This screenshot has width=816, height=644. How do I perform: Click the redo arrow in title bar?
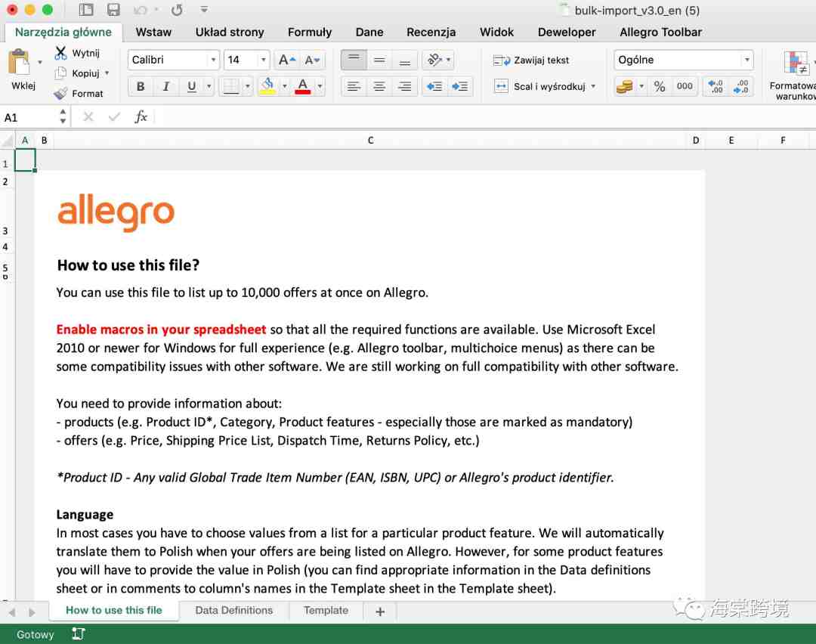coord(177,10)
